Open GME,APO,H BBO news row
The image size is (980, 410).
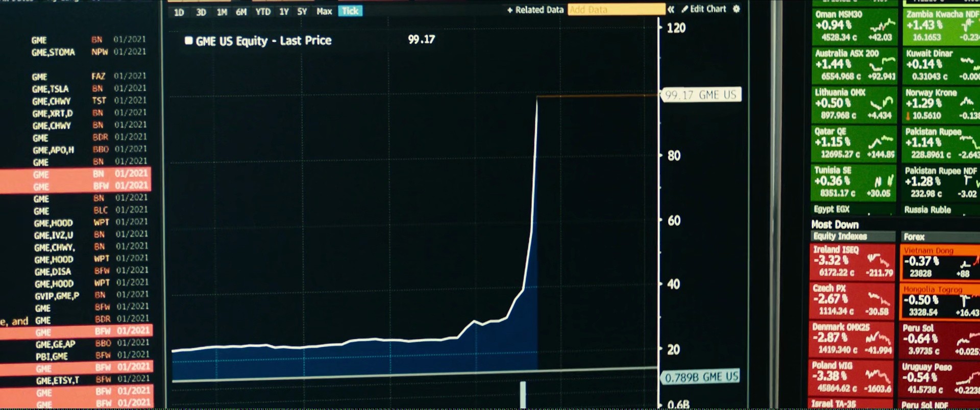pyautogui.click(x=90, y=150)
